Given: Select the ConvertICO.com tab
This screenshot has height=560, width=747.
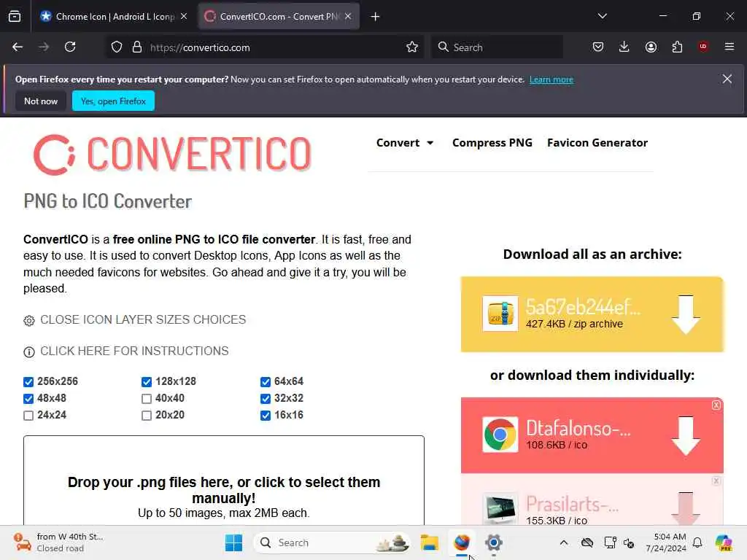Looking at the screenshot, I should click(x=278, y=17).
